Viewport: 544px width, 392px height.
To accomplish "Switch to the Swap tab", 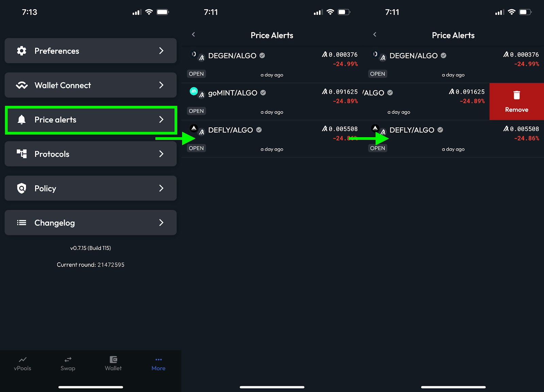I will 68,364.
